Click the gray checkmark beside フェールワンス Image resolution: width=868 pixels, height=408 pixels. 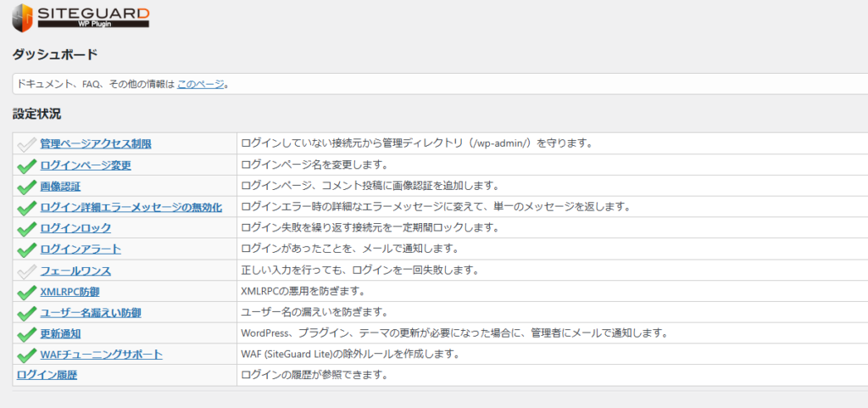coord(26,271)
